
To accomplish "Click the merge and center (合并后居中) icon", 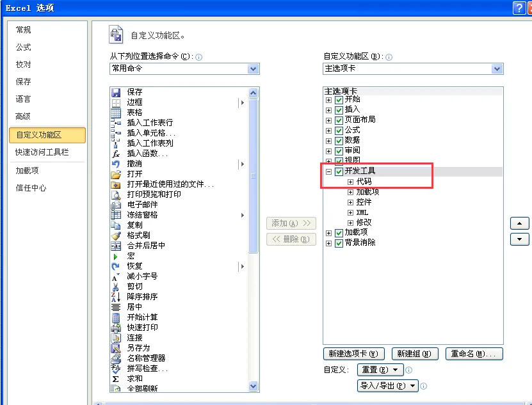I will 116,246.
